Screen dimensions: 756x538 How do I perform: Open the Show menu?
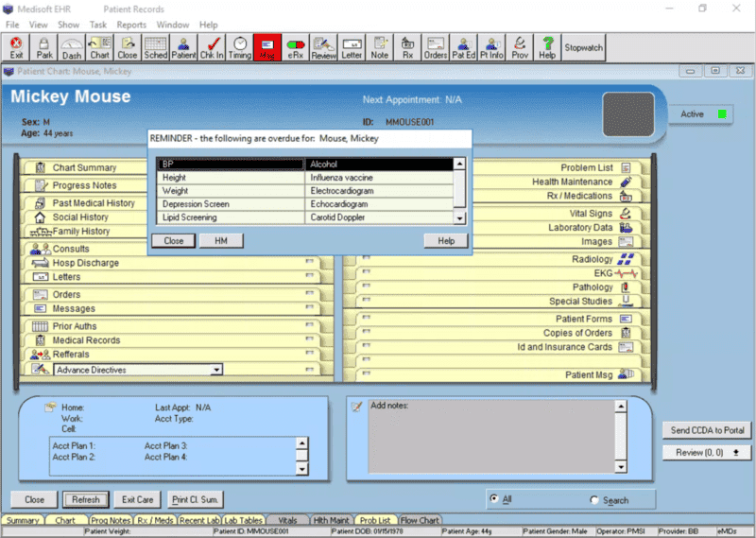(68, 25)
